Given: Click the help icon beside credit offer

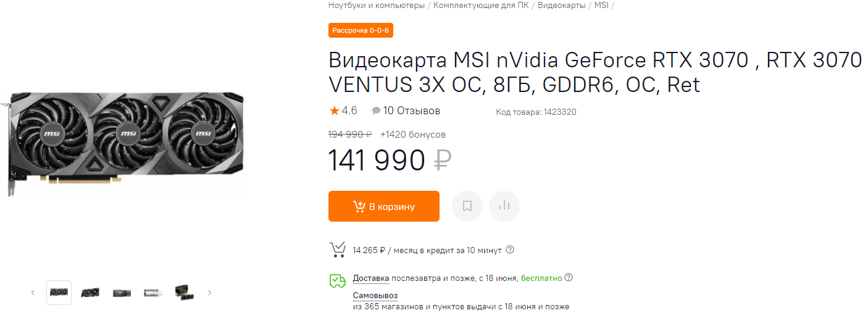Looking at the screenshot, I should pos(510,250).
